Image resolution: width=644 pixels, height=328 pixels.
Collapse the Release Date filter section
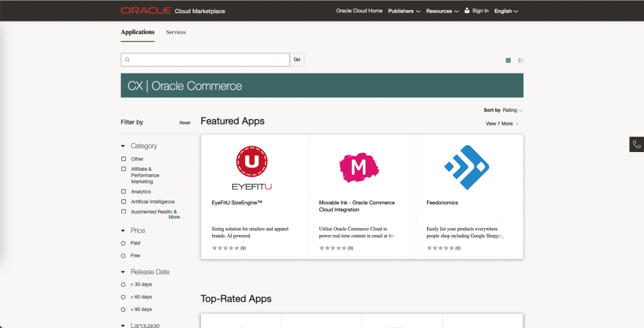pyautogui.click(x=123, y=272)
